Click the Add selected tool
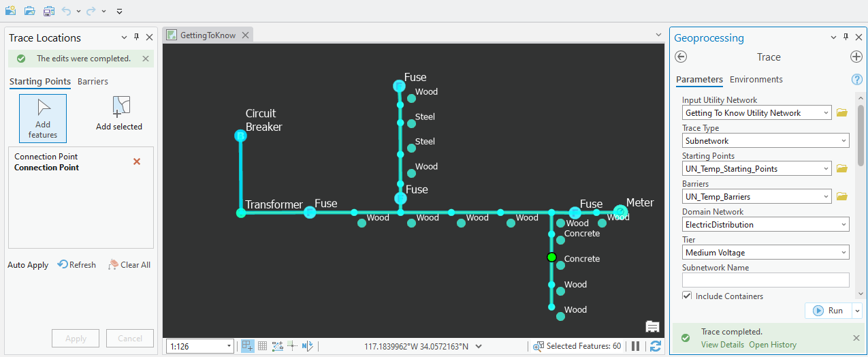The width and height of the screenshot is (868, 357). [x=119, y=114]
